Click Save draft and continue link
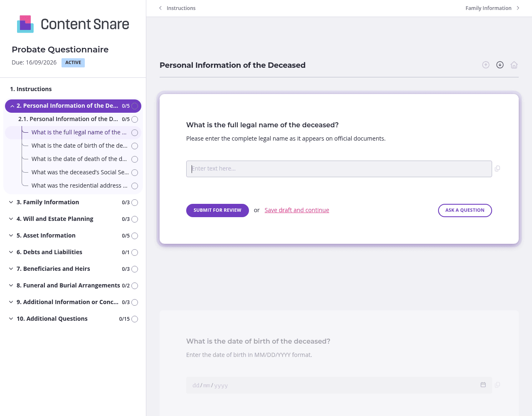Image resolution: width=532 pixels, height=416 pixels. tap(297, 210)
